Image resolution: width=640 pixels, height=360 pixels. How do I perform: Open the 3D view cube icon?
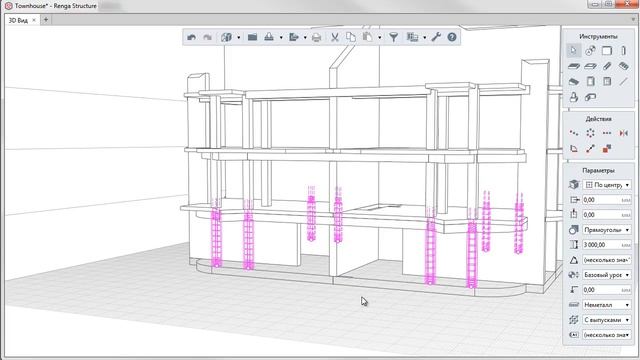[226, 37]
